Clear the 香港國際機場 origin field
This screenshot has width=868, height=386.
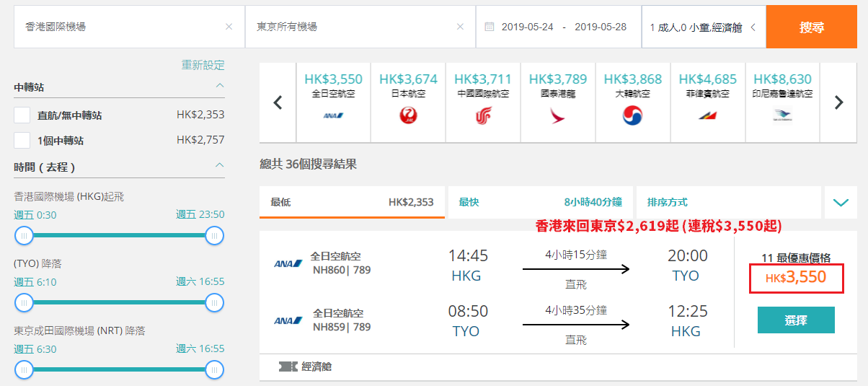click(x=229, y=27)
